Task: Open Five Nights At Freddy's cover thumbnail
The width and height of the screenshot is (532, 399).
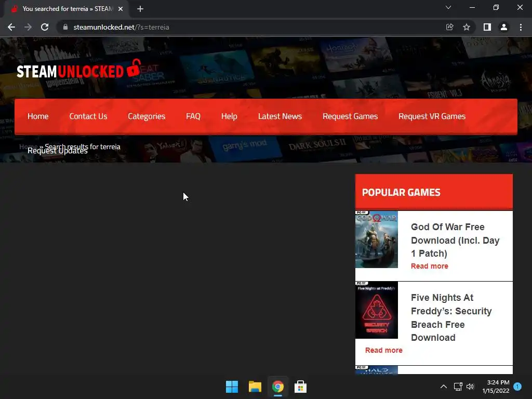Action: point(376,310)
